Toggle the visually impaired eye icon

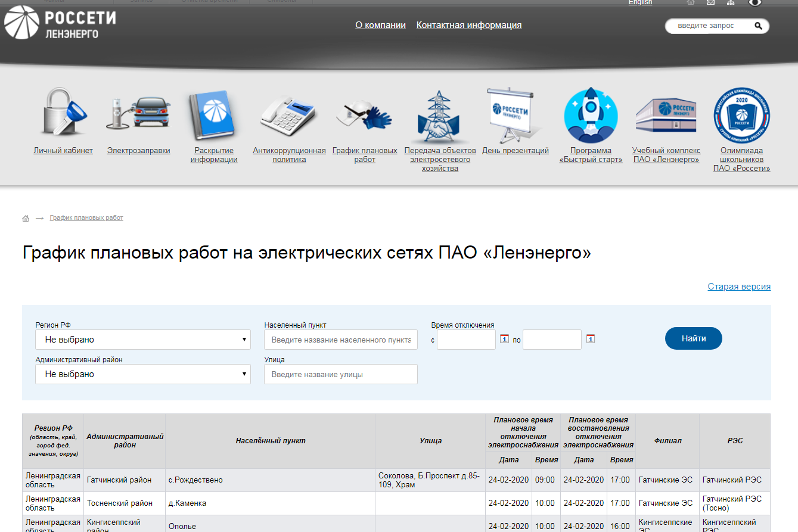[x=755, y=3]
